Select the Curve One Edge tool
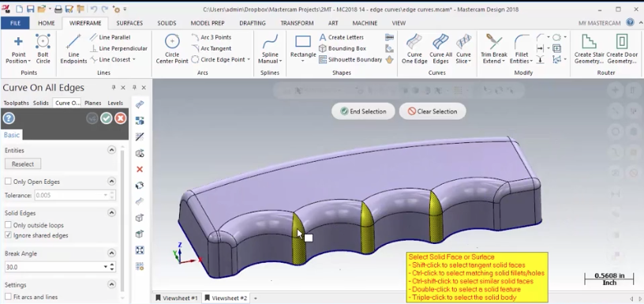This screenshot has height=304, width=644. pos(414,49)
